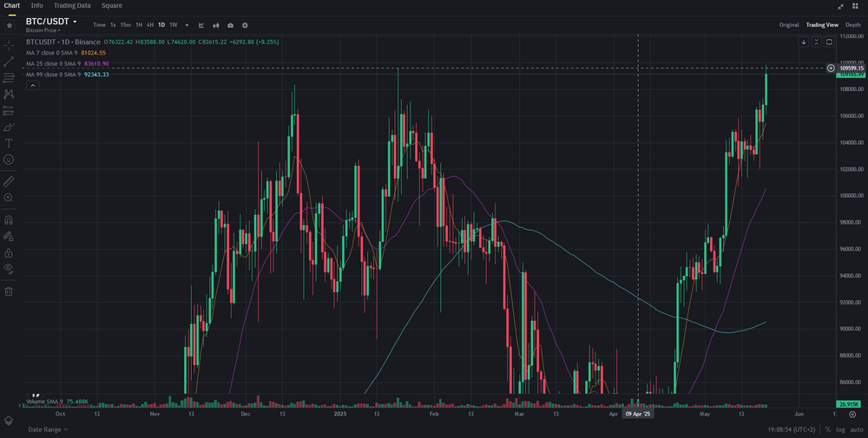The image size is (868, 438).
Task: Select the Text annotation tool
Action: coord(9,143)
